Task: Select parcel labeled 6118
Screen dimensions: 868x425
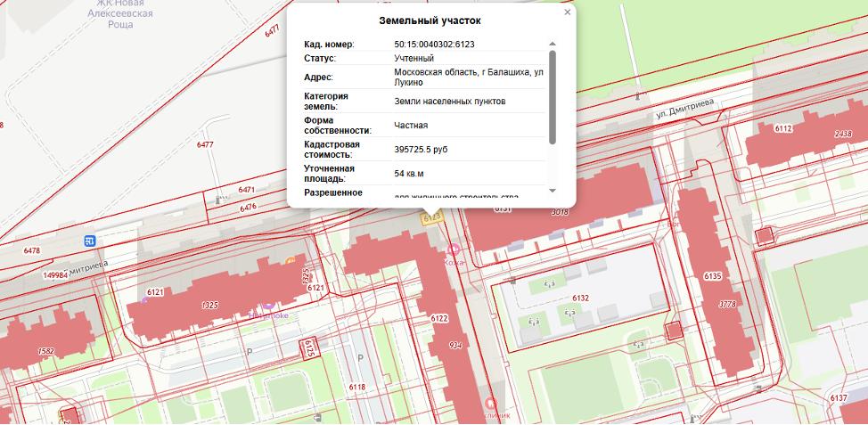Action: pyautogui.click(x=357, y=387)
